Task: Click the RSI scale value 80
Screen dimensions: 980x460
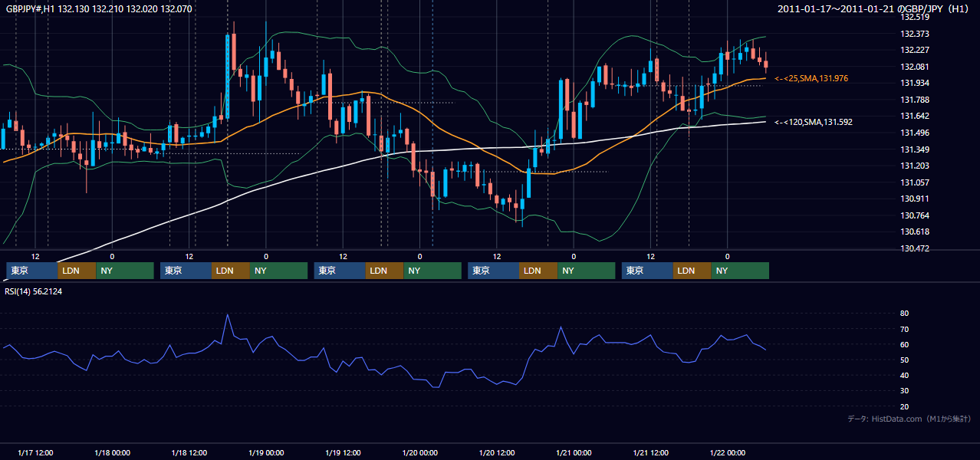Action: (905, 314)
